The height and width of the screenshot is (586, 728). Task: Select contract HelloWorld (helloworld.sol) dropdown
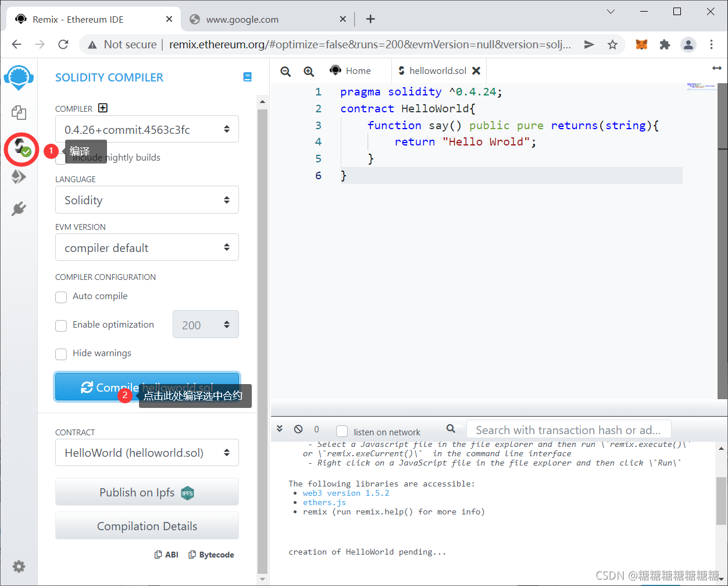point(147,452)
